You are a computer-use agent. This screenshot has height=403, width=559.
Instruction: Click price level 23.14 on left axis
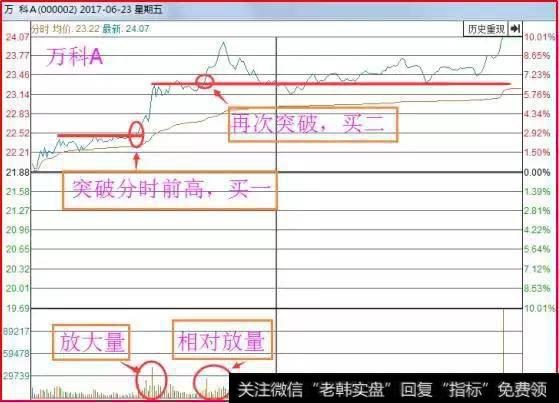tap(17, 95)
